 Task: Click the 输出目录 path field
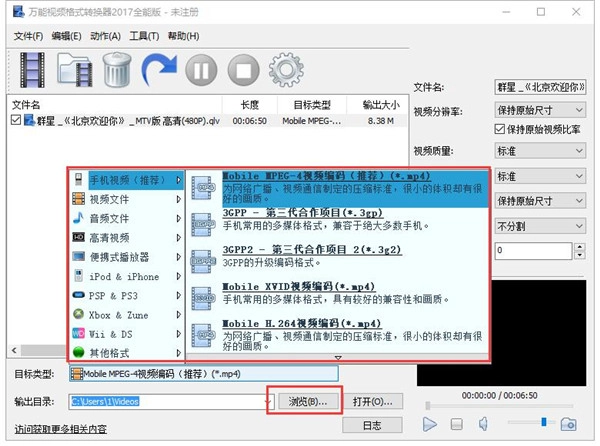(x=167, y=401)
